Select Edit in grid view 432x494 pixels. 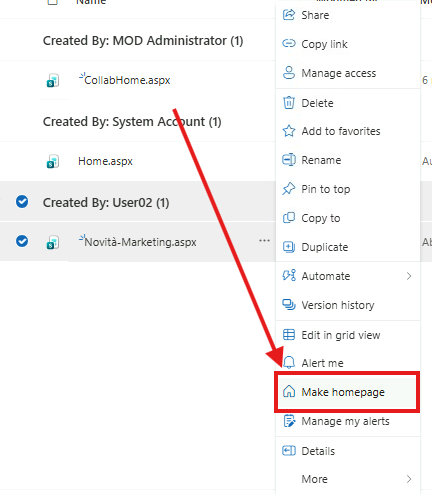[348, 335]
